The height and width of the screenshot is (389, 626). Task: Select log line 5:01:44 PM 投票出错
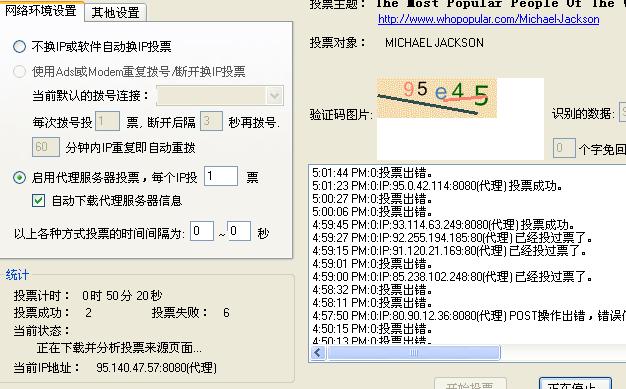372,173
